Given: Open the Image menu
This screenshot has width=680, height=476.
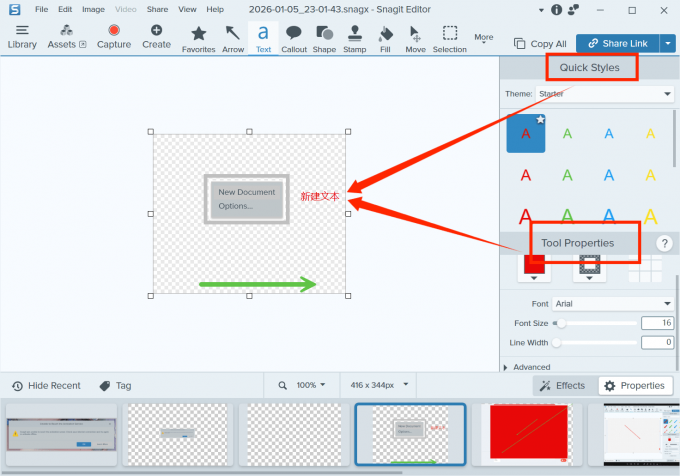Looking at the screenshot, I should click(93, 9).
